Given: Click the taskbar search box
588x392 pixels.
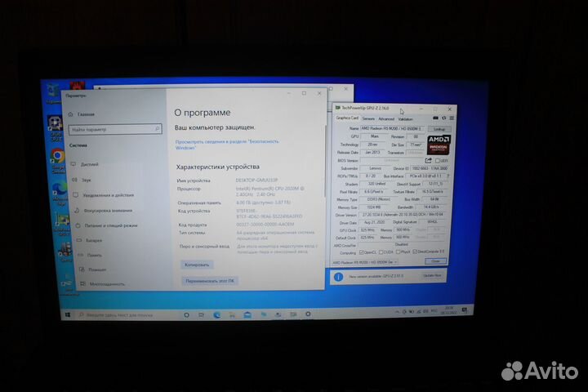Looking at the screenshot, I should tap(126, 315).
